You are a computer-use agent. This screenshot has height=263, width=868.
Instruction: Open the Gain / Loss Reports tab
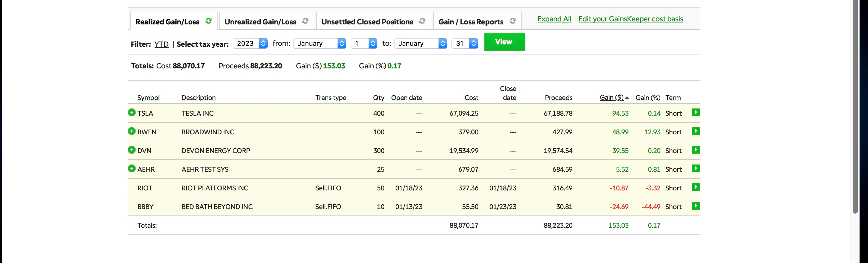tap(470, 22)
